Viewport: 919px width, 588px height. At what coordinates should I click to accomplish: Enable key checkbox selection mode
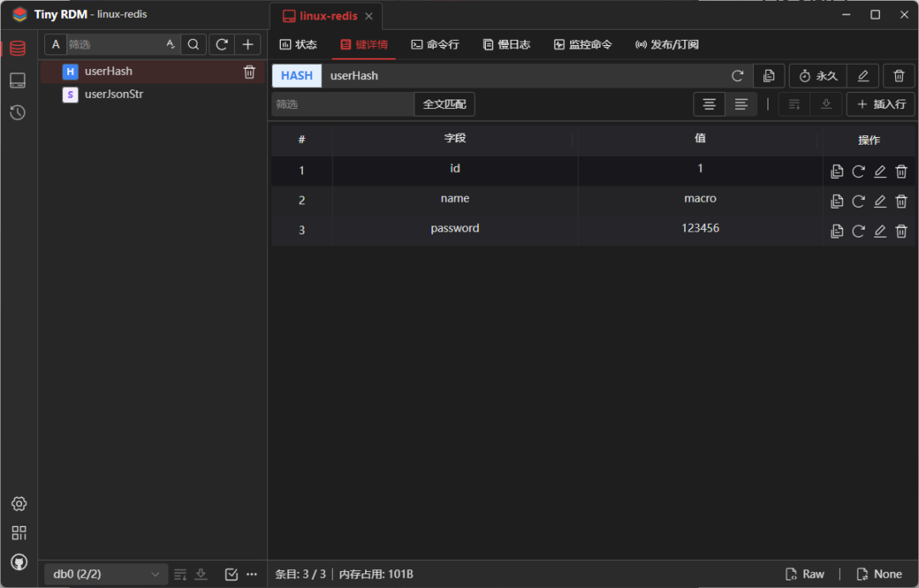click(231, 574)
